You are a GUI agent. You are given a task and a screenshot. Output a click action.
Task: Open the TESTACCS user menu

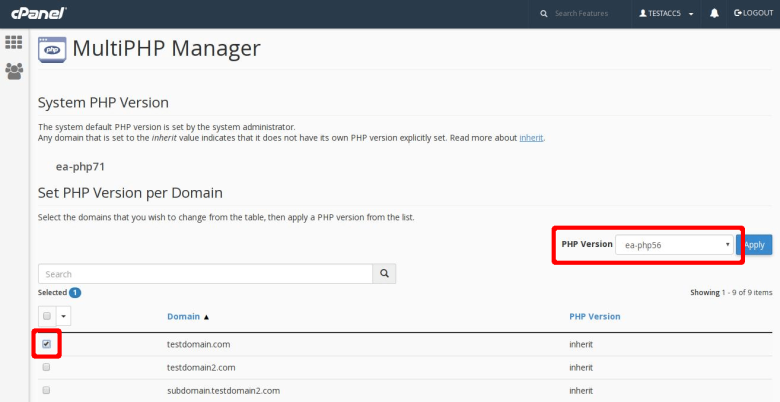coord(666,13)
